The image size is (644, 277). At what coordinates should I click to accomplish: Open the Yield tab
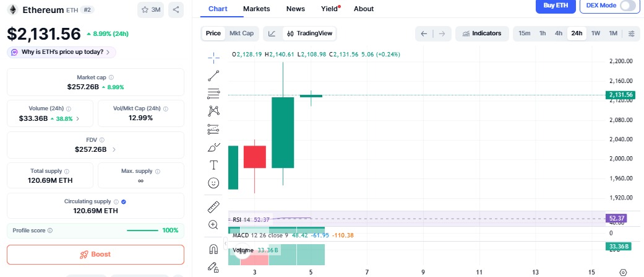(330, 9)
